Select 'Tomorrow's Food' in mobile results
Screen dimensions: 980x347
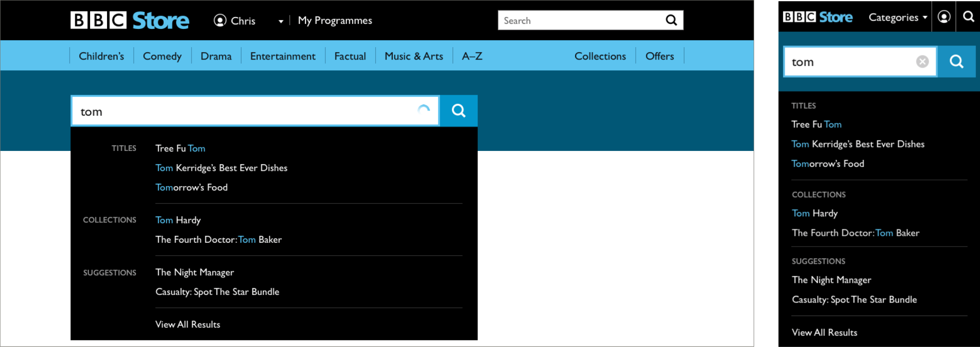pyautogui.click(x=828, y=163)
